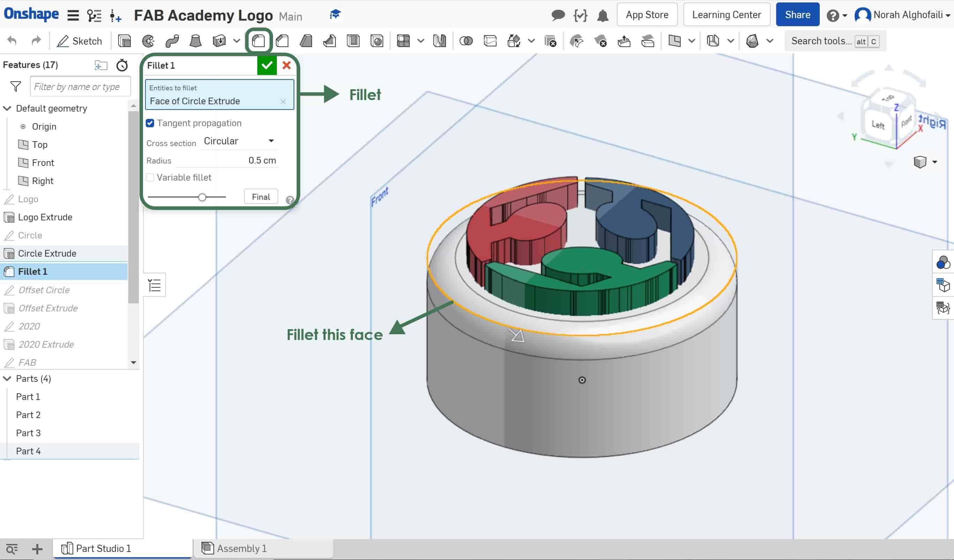
Task: Clear the Face of Circle Extrude selection
Action: tap(283, 101)
